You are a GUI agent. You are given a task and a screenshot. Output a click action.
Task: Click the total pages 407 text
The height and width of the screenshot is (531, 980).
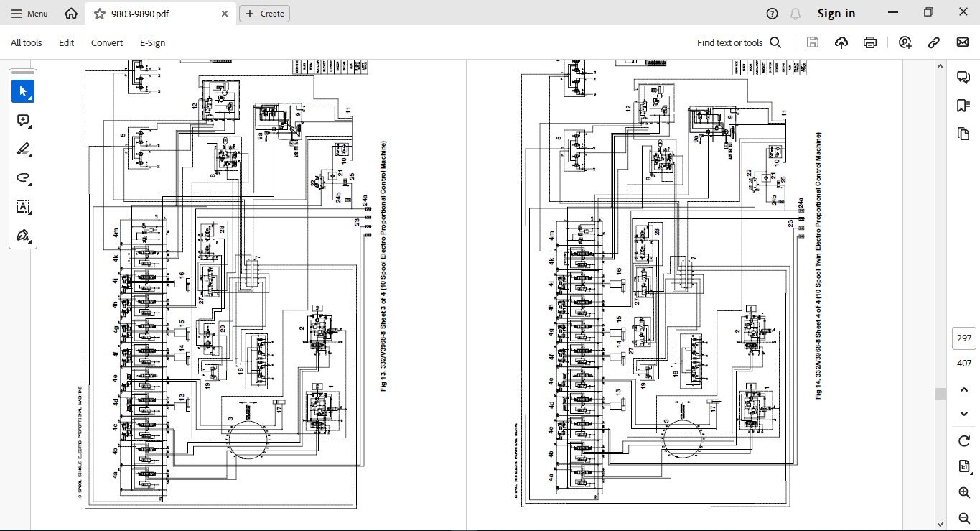tap(964, 363)
